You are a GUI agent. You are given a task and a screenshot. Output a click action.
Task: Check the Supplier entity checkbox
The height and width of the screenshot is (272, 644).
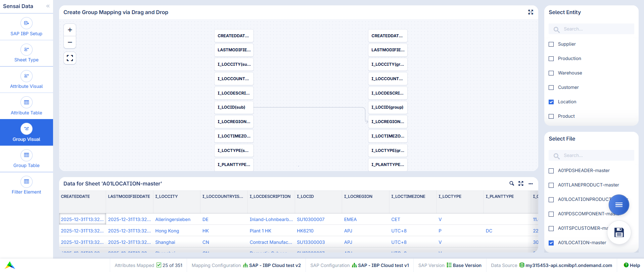[551, 44]
